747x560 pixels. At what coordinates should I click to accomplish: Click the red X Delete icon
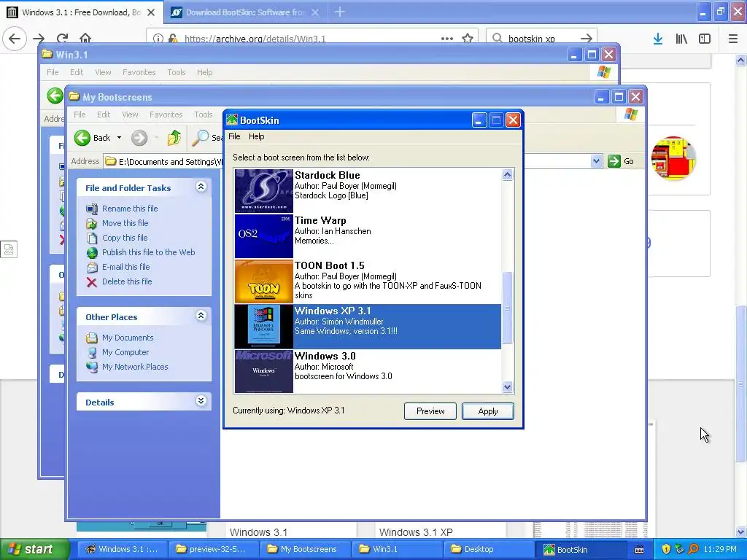coord(92,282)
